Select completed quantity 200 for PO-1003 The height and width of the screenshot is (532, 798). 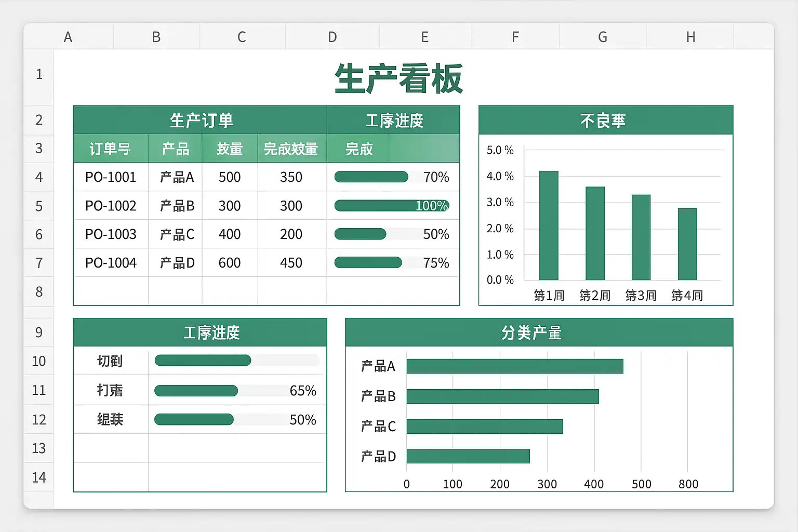[x=291, y=234]
